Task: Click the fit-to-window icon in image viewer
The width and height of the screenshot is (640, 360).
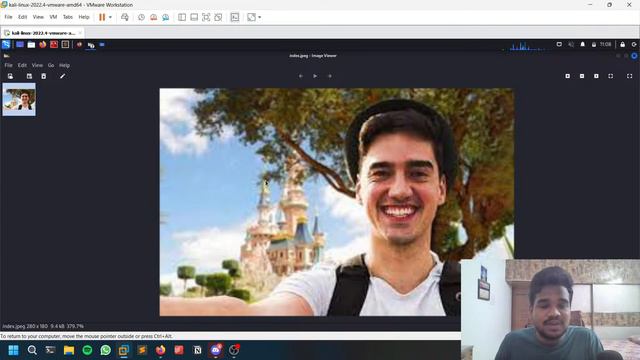Action: (611, 76)
